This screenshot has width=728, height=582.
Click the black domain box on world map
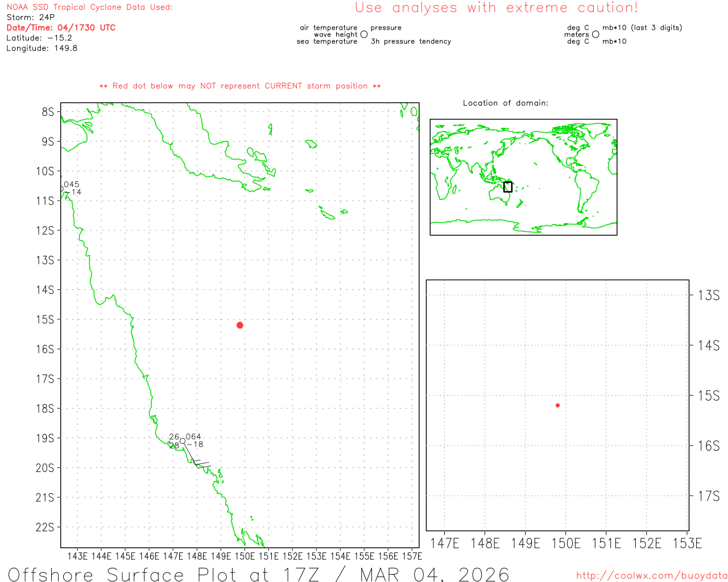508,187
